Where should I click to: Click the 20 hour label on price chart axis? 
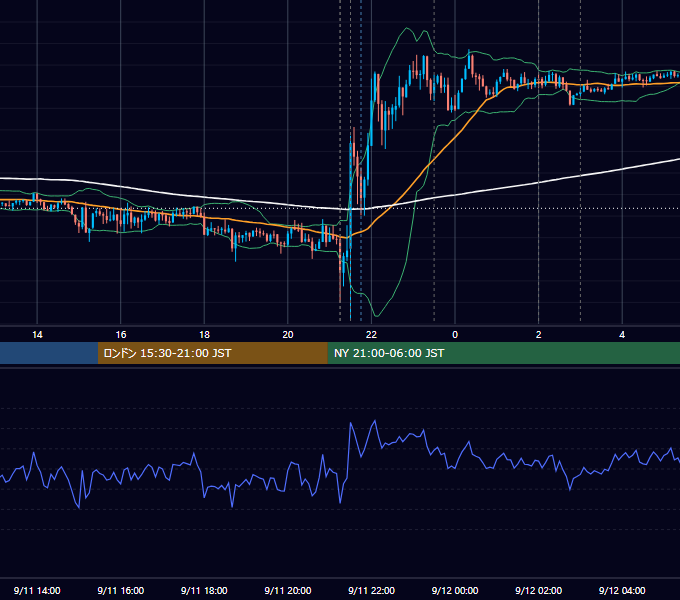(288, 335)
